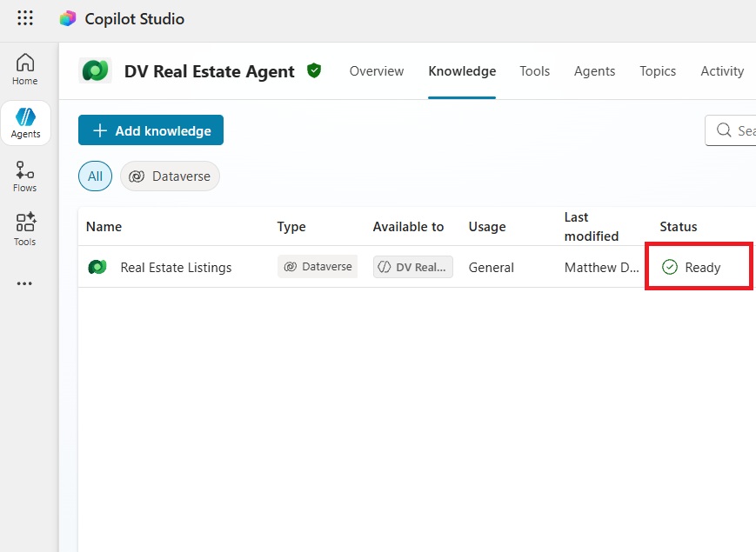The image size is (756, 552).
Task: Click the DV Real Estate Agent icon
Action: (x=95, y=71)
